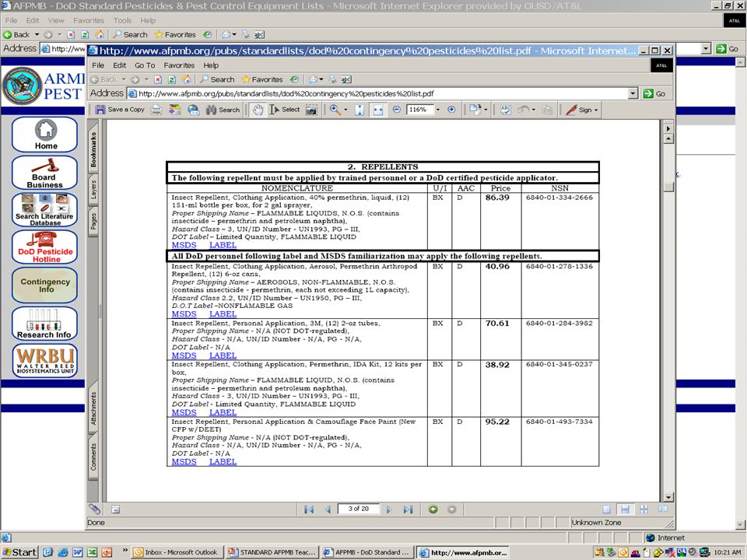Image resolution: width=747 pixels, height=560 pixels.
Task: Open Board Business from the sidebar
Action: (45, 173)
